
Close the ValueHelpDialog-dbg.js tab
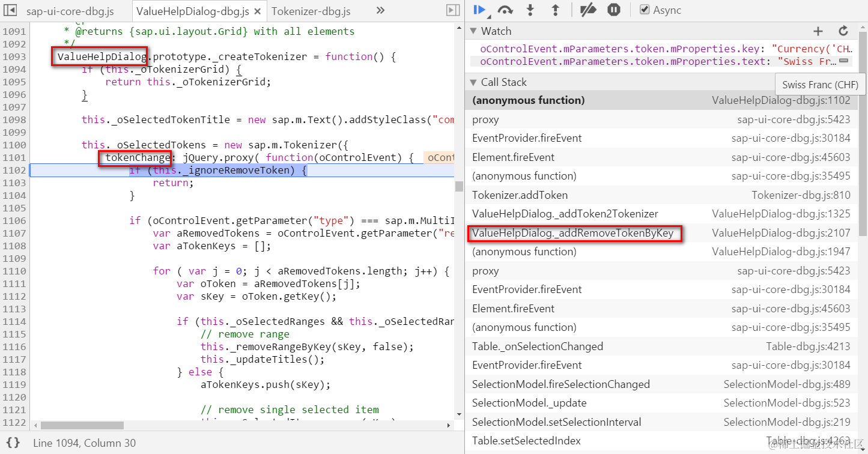(258, 11)
